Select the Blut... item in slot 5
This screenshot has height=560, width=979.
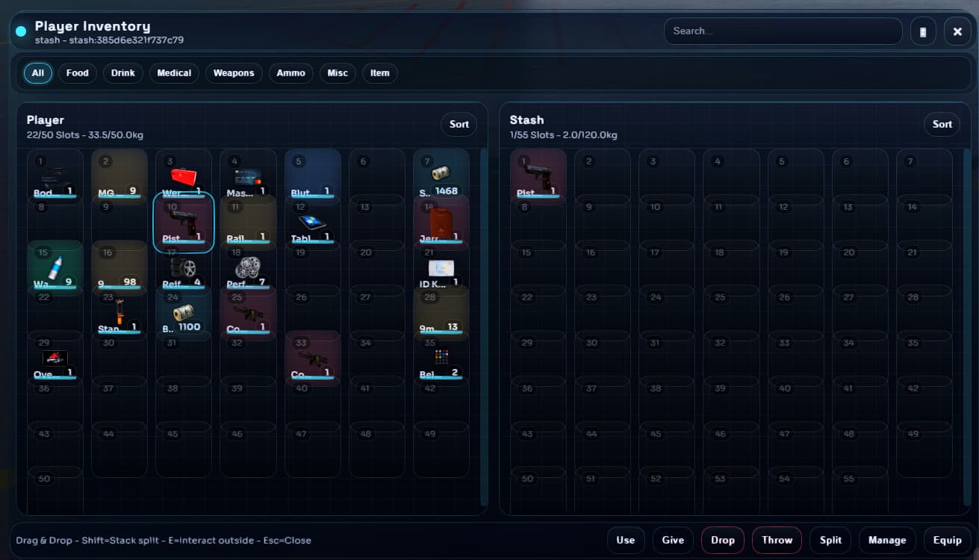pyautogui.click(x=312, y=176)
